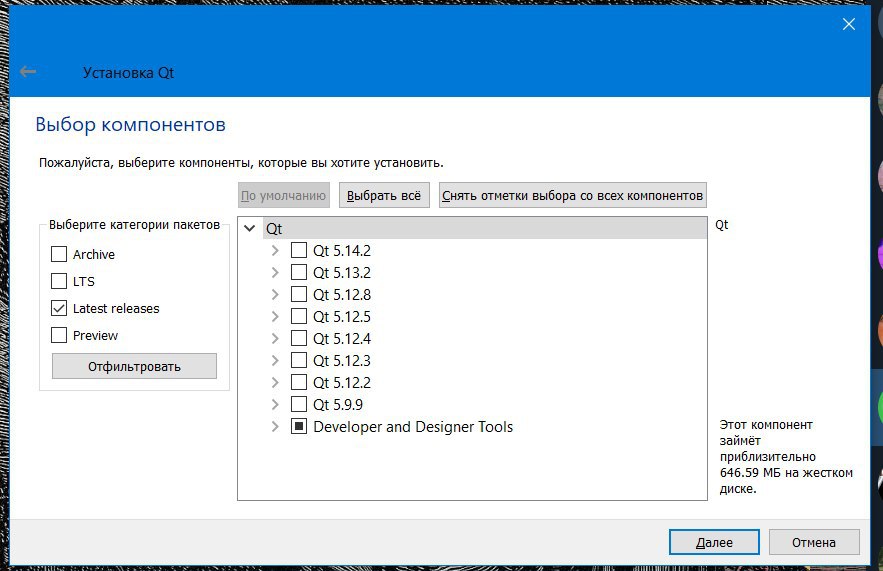
Task: Check the Qt 5.9.9 component
Action: [x=298, y=404]
